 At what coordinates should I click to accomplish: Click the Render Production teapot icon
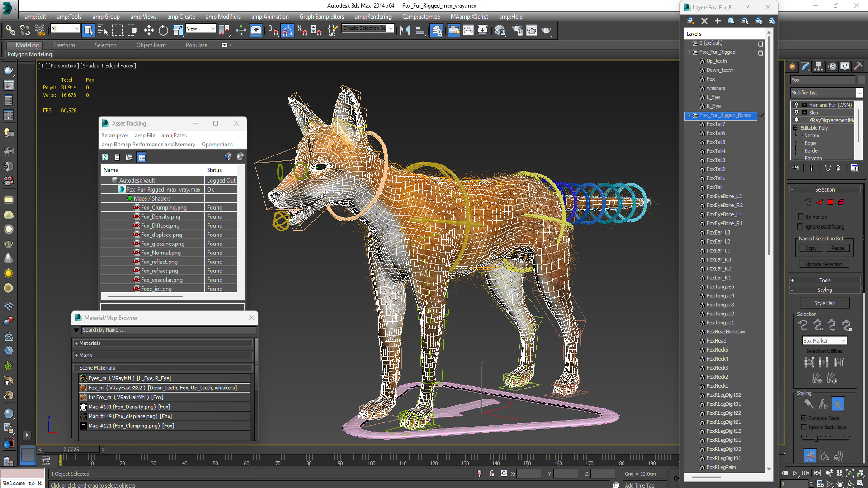click(547, 30)
